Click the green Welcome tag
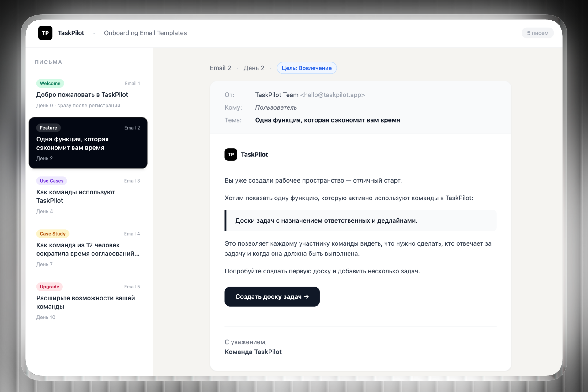Image resolution: width=588 pixels, height=392 pixels. (50, 83)
